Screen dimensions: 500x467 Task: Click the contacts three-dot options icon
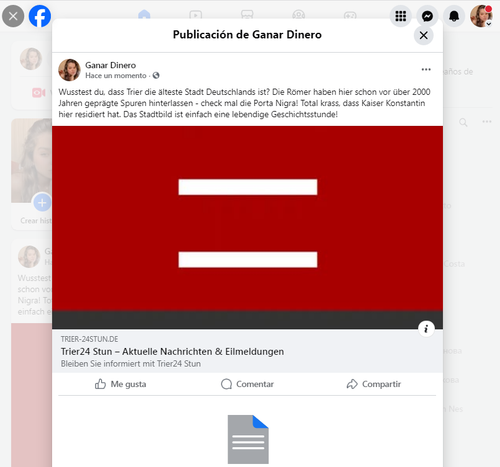tap(487, 121)
